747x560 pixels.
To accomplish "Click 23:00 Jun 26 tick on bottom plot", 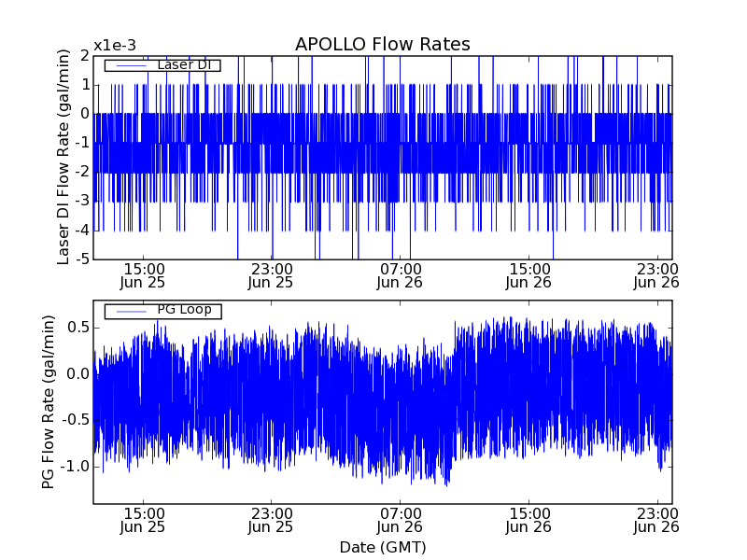I will [x=655, y=520].
